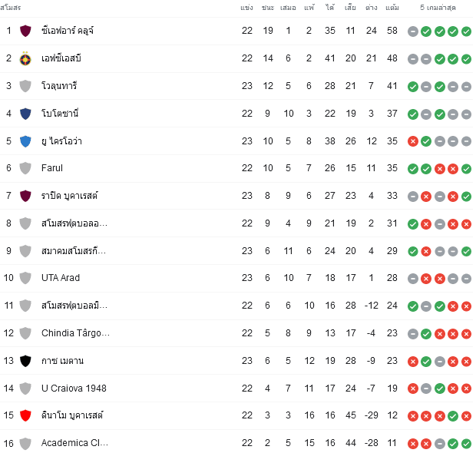
Task: Click the CFR Cluj maroon crest in row 1
Action: tap(25, 31)
